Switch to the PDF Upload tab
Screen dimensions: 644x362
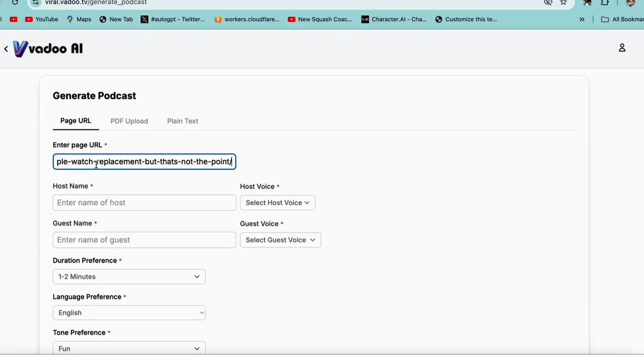[129, 121]
